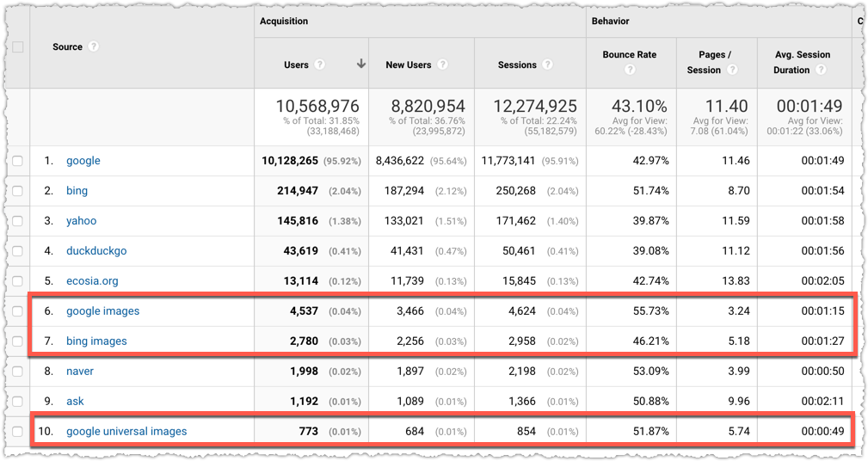Click google universal images users value 773
Image resolution: width=868 pixels, height=461 pixels.
308,431
